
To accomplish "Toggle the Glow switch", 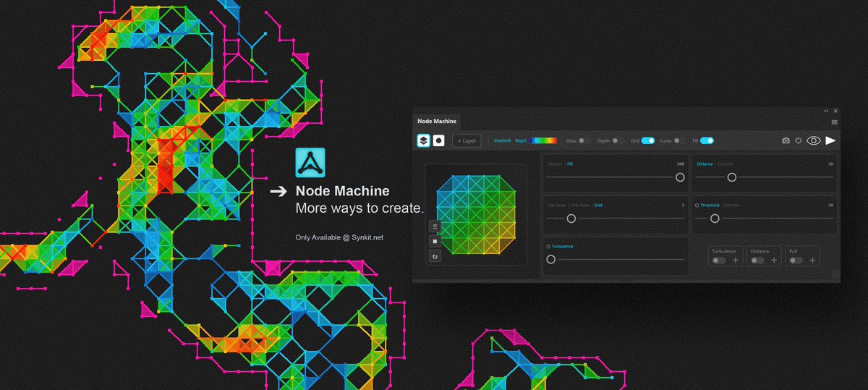I will click(583, 140).
